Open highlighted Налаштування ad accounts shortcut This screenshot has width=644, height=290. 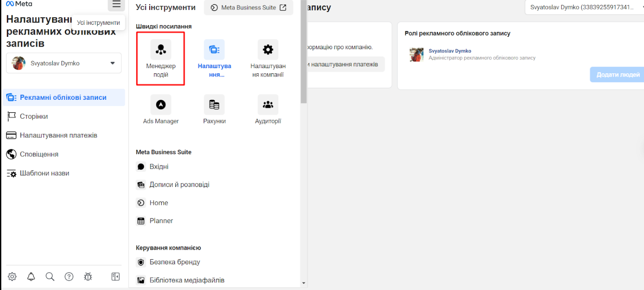point(214,59)
